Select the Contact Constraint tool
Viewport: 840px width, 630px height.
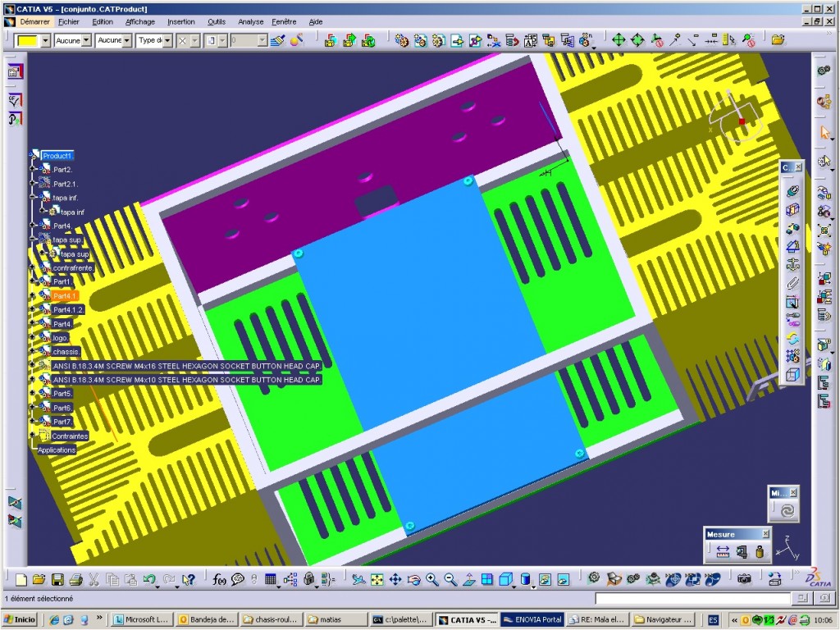[793, 209]
